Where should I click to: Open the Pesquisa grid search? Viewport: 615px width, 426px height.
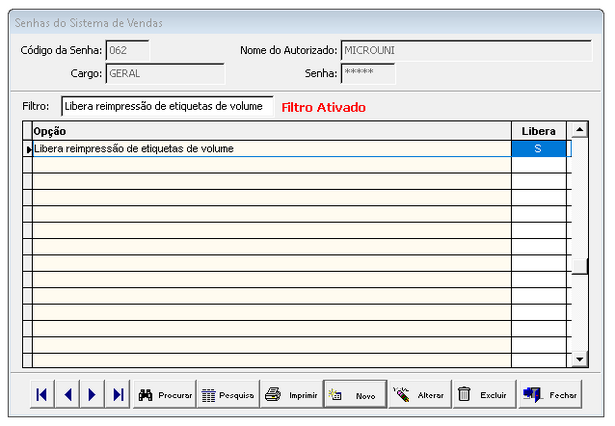click(228, 395)
